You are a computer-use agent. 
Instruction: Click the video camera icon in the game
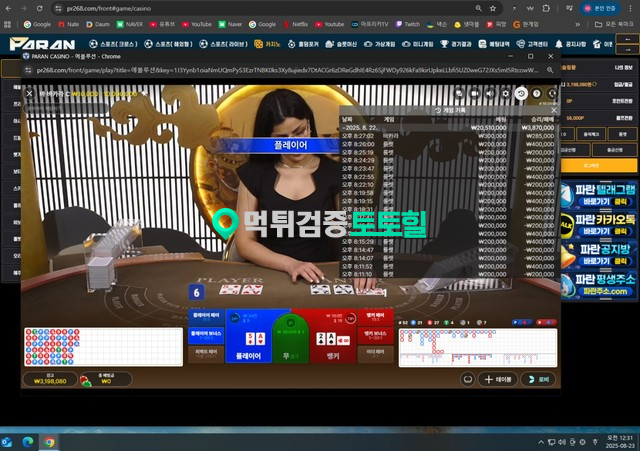pyautogui.click(x=475, y=93)
